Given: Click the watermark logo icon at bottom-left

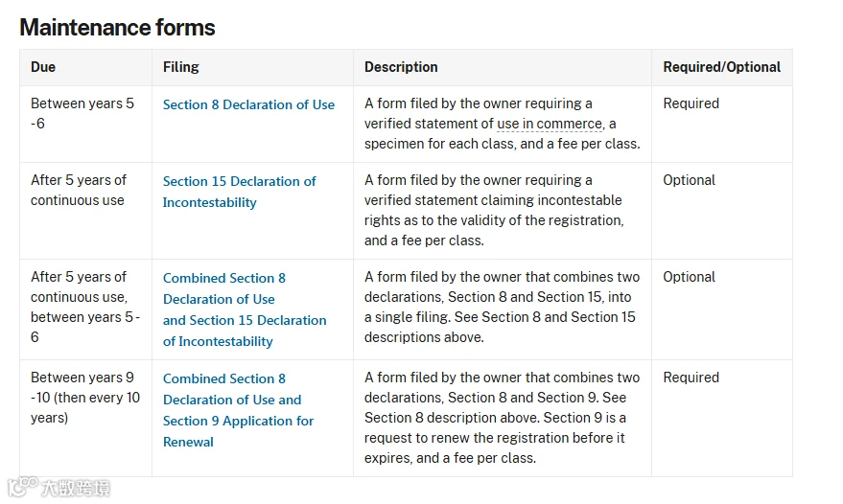Looking at the screenshot, I should 23,486.
